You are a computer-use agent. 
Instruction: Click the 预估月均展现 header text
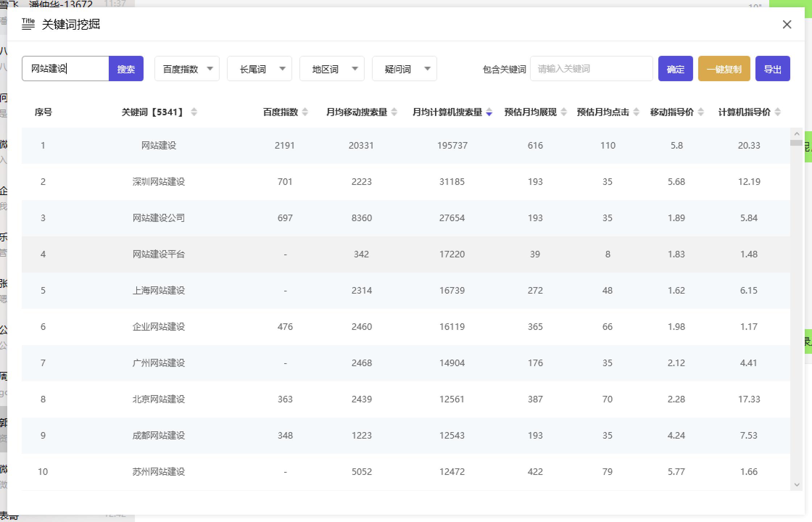tap(530, 112)
